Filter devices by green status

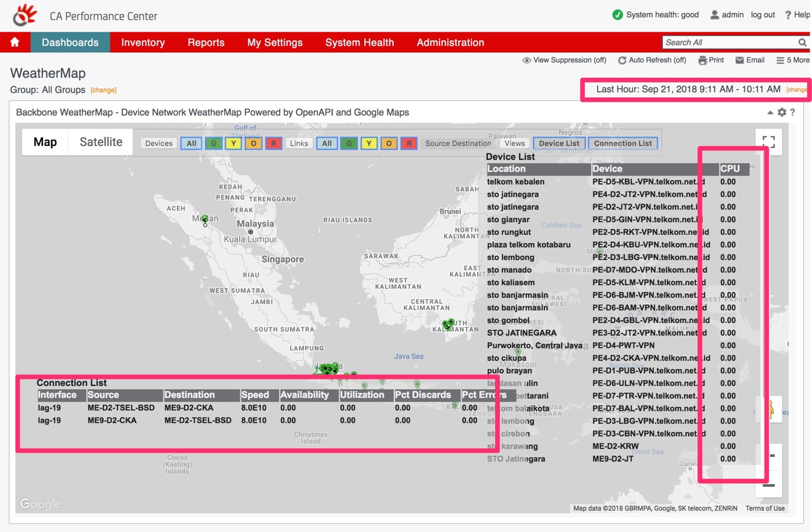tap(214, 143)
